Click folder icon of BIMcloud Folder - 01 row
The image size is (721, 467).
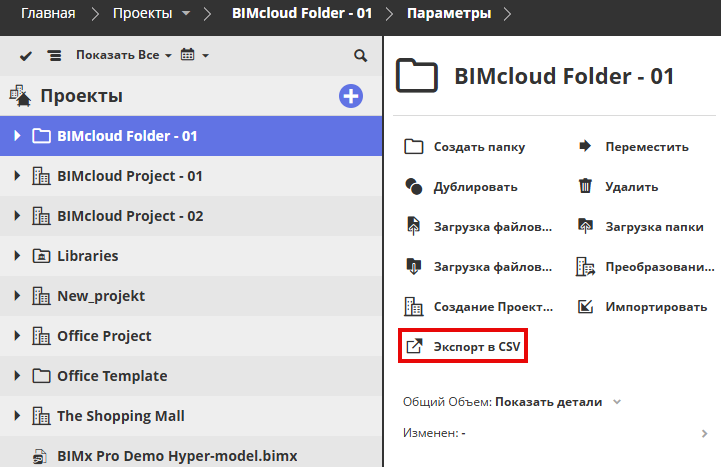[41, 136]
